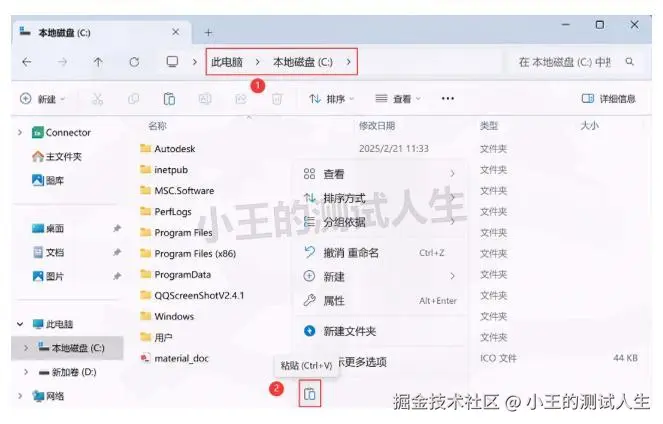
Task: Select Connector in the sidebar
Action: tap(61, 132)
